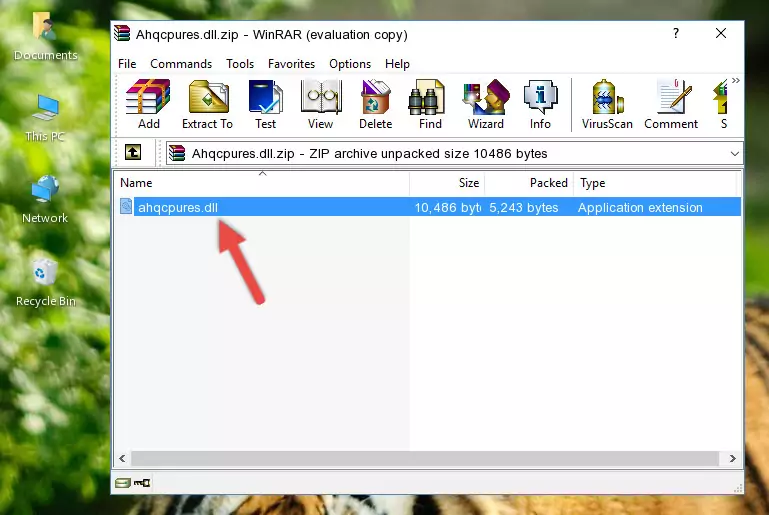The image size is (769, 515).
Task: Close the WinRAR window
Action: [x=720, y=33]
